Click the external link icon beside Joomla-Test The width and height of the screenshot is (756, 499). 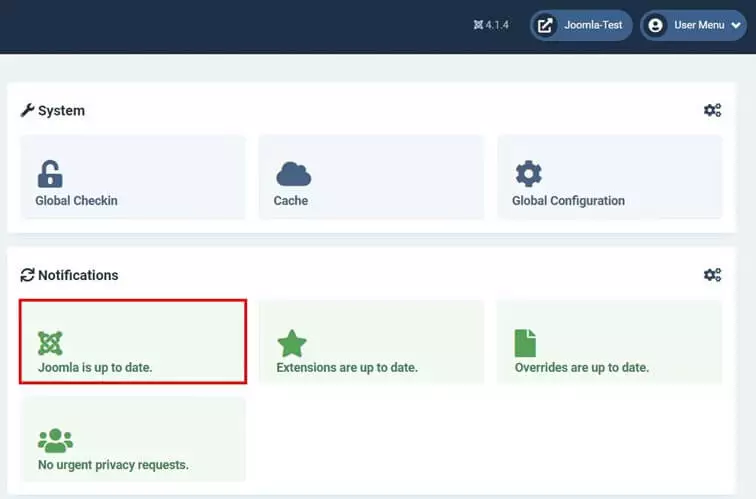click(x=545, y=25)
